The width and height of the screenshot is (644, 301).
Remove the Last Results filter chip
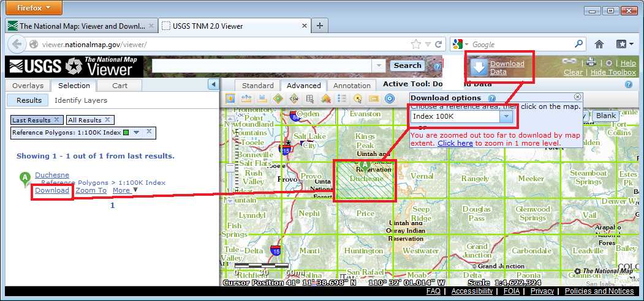(56, 120)
